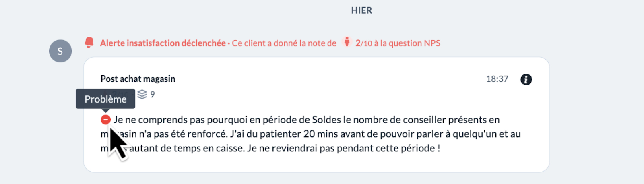Click the number 9 next to layers
The height and width of the screenshot is (184, 644).
[153, 95]
